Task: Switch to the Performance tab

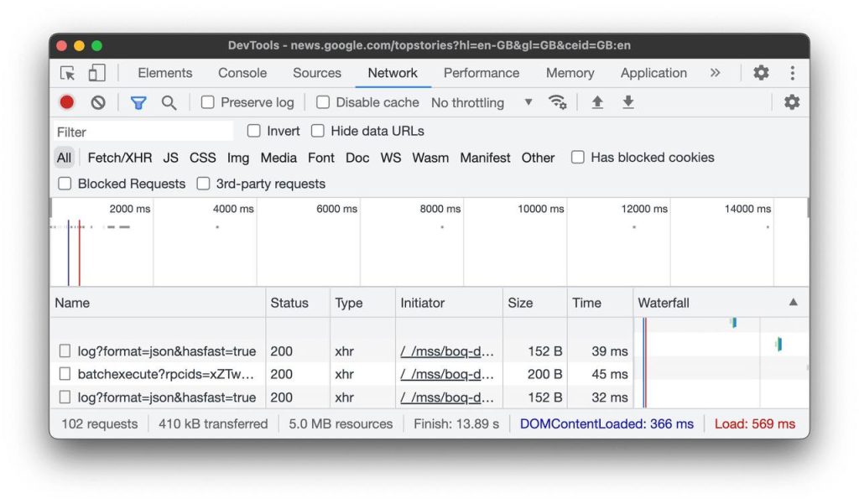Action: pos(482,73)
